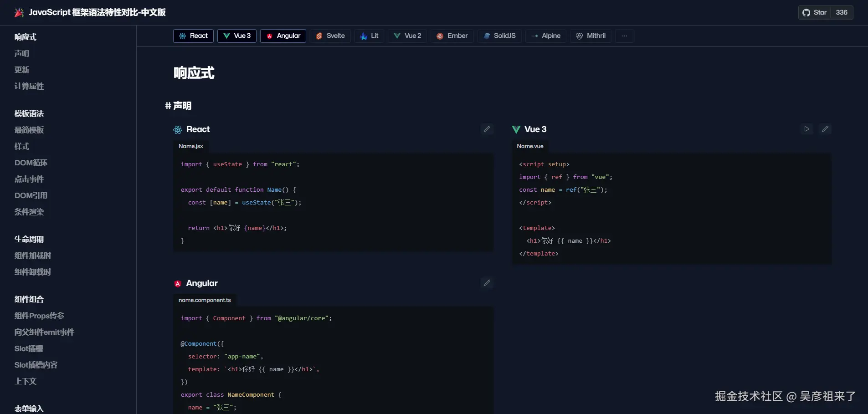868x414 pixels.
Task: Toggle the React framework filter
Action: point(193,36)
